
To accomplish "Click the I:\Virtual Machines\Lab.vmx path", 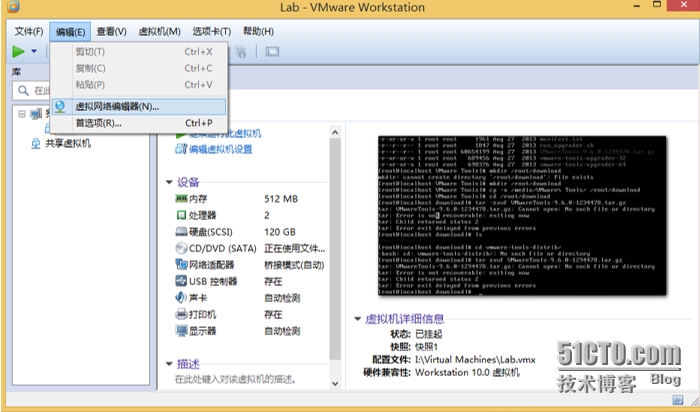I will [475, 360].
